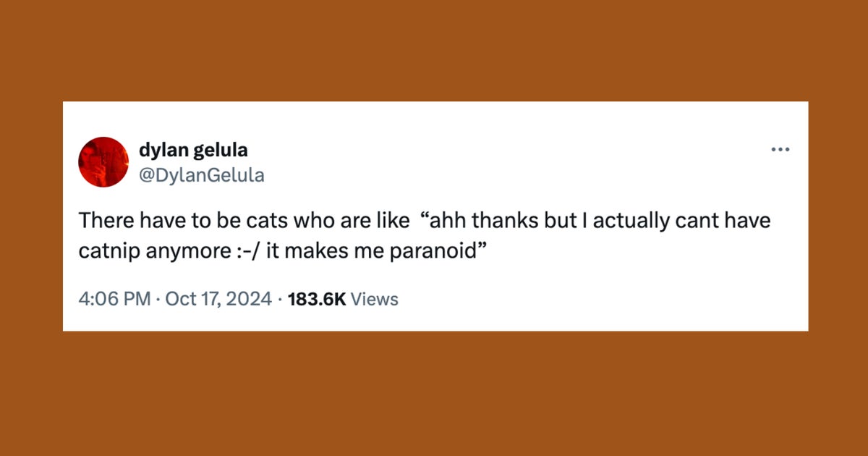Open the "dylan gelula" display name link
Viewport: 868px width, 456px height.
pos(192,150)
